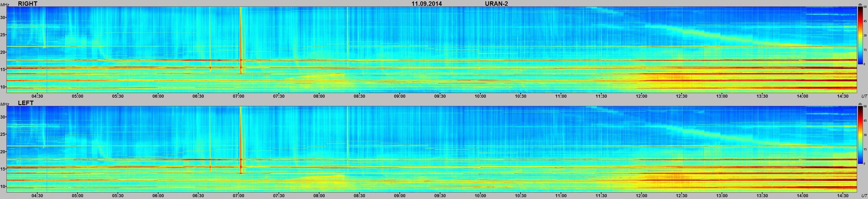Click the RIGHT polarization panel label
Viewport: 868px width, 199px height.
[x=27, y=4]
